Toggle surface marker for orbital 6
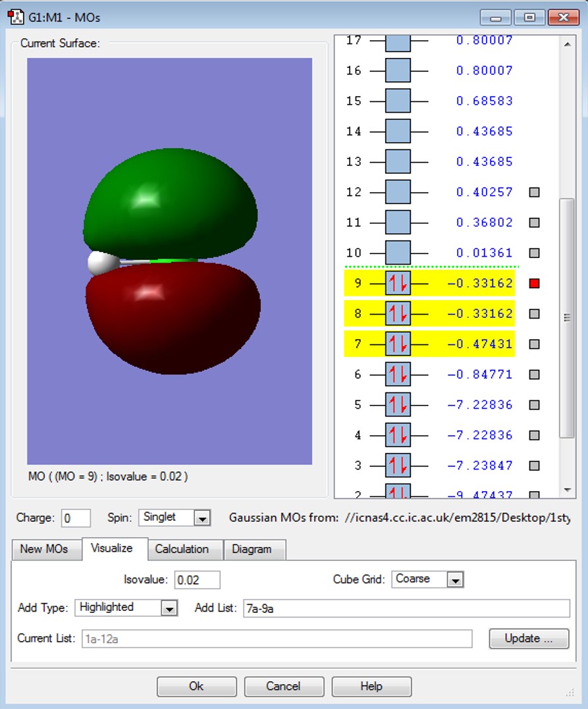This screenshot has height=709, width=588. [534, 375]
